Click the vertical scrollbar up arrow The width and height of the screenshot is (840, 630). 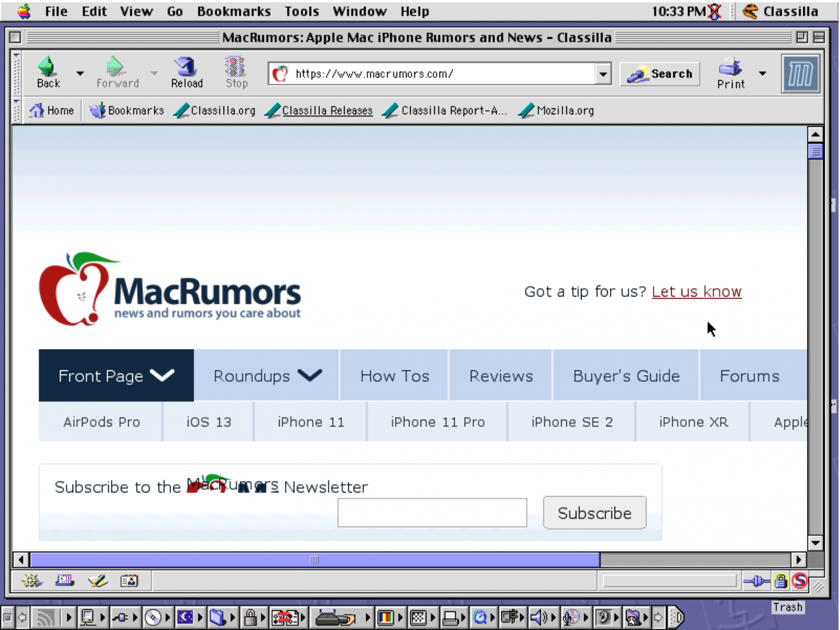(815, 135)
